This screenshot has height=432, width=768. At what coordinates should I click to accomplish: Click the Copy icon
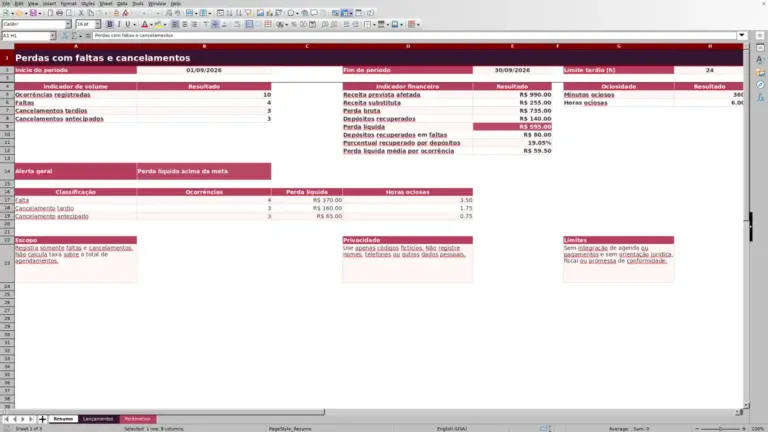91,13
